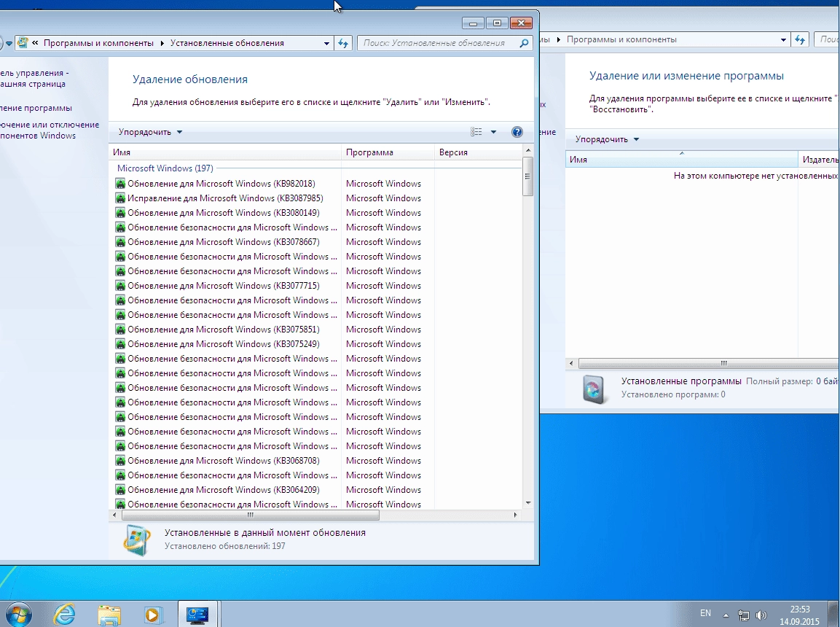Screen dimensions: 840x627
Task: Click icon of KB3075851 row
Action: pyautogui.click(x=120, y=329)
